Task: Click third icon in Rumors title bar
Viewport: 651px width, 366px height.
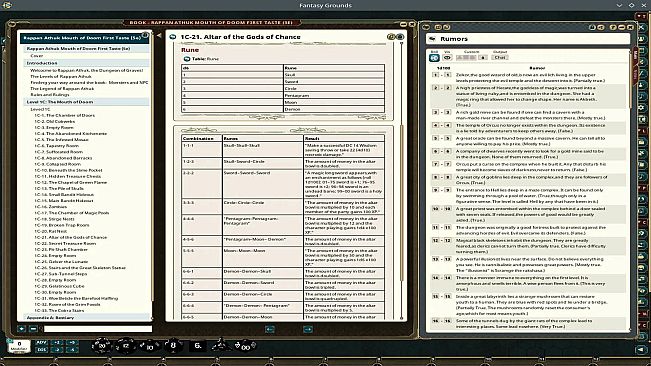Action: [446, 27]
